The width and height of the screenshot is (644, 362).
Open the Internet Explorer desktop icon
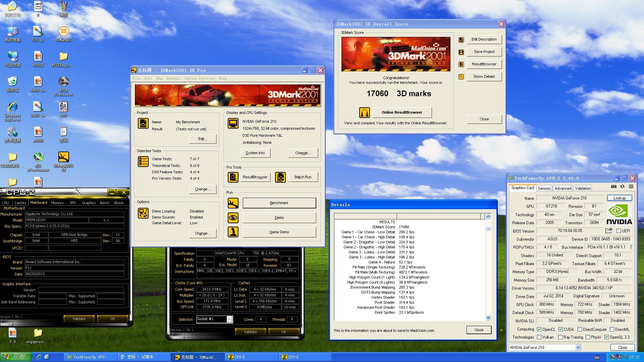click(13, 111)
